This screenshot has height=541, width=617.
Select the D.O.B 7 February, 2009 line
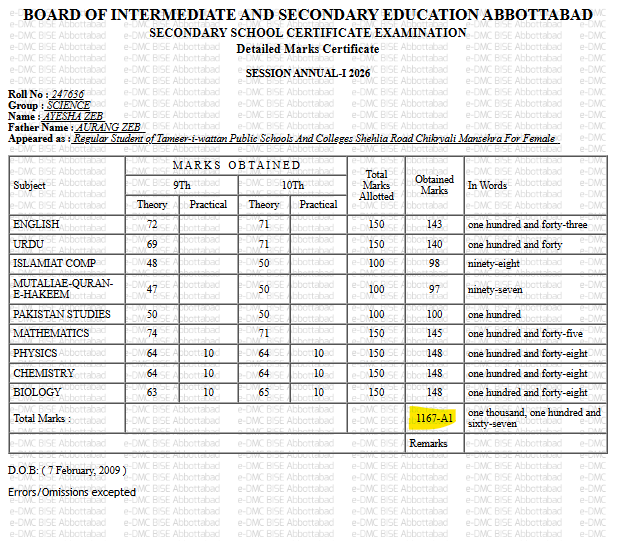pyautogui.click(x=67, y=470)
